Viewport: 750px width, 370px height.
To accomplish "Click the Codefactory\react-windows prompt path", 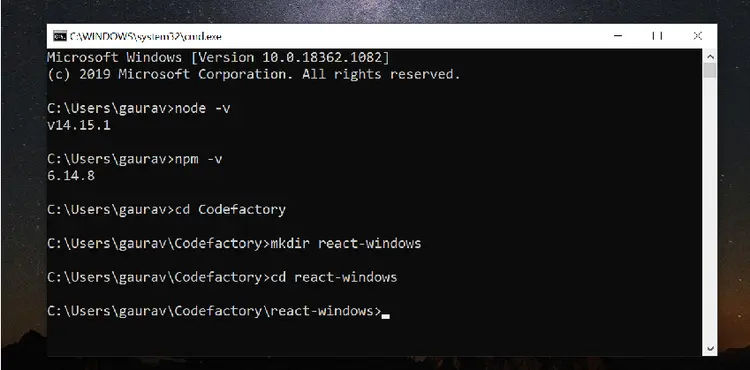I will tap(214, 311).
